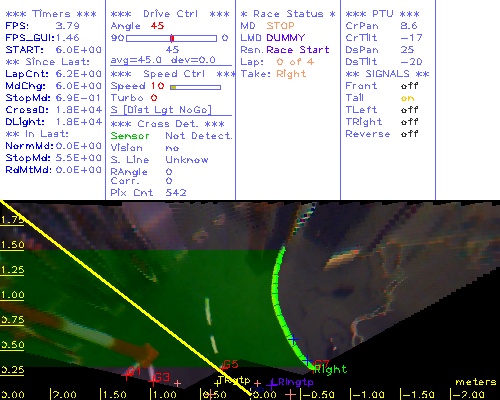The image size is (500, 400).
Task: Click the 'Race Start' reason text
Action: [x=298, y=50]
